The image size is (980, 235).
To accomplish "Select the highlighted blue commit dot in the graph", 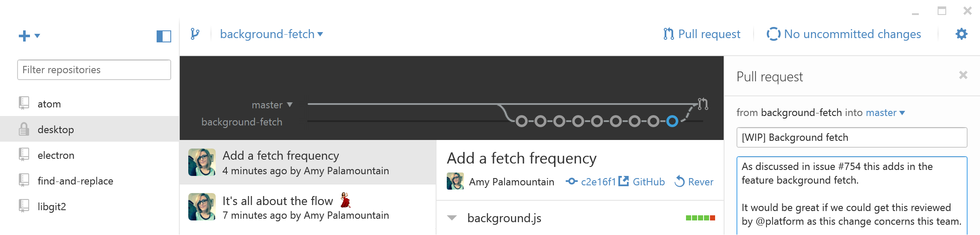I will 672,122.
